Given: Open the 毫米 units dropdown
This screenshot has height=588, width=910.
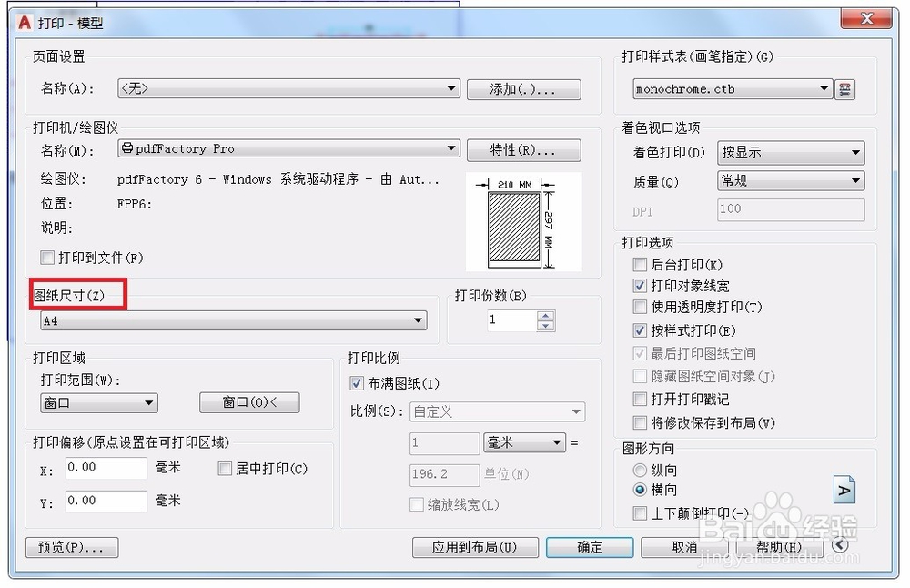Looking at the screenshot, I should [524, 443].
